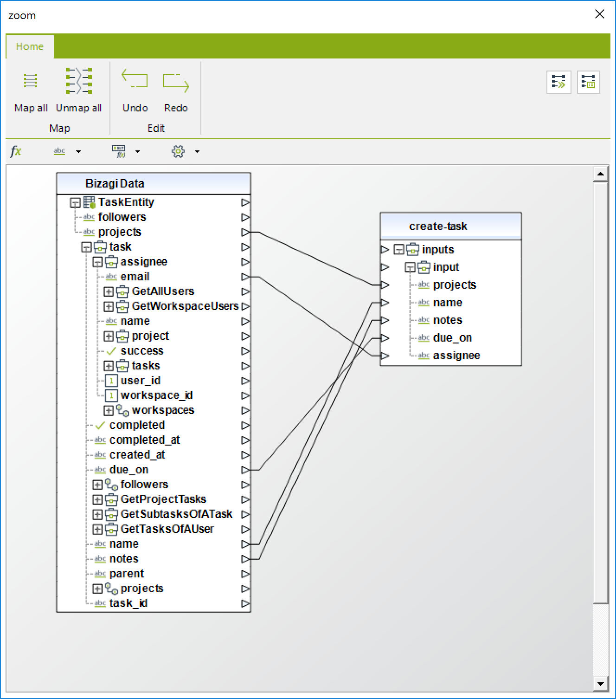The image size is (616, 699).
Task: Click the Unmap all icon
Action: (79, 81)
